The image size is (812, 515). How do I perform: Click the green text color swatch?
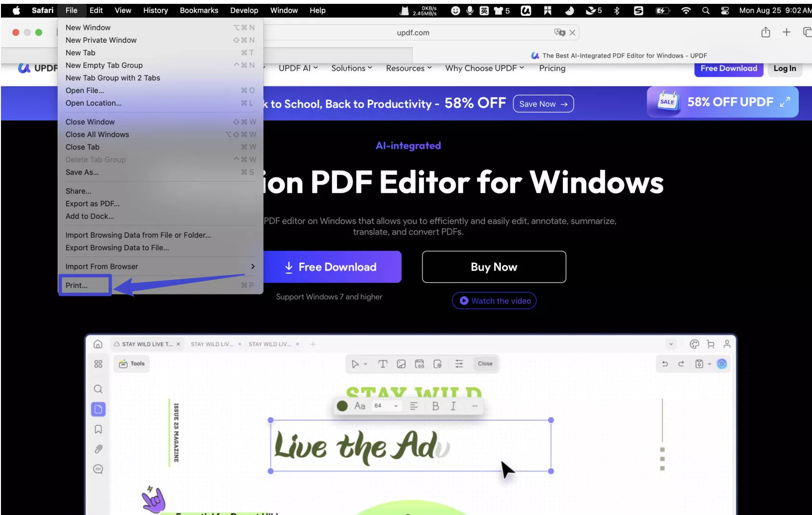342,406
